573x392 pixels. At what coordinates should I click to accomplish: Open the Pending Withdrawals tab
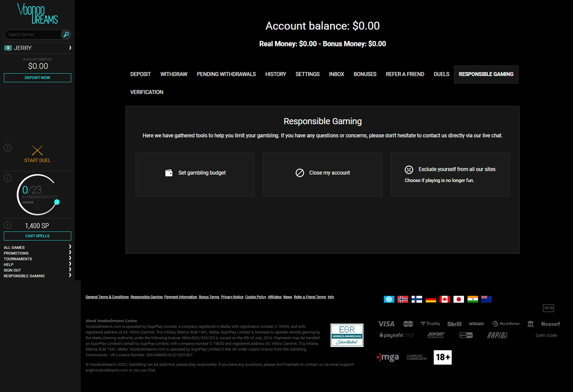(226, 74)
